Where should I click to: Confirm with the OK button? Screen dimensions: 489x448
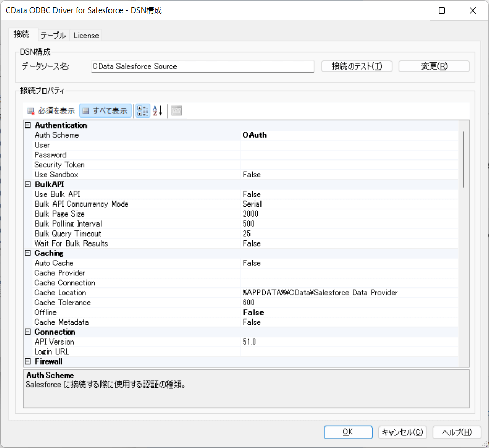(348, 432)
